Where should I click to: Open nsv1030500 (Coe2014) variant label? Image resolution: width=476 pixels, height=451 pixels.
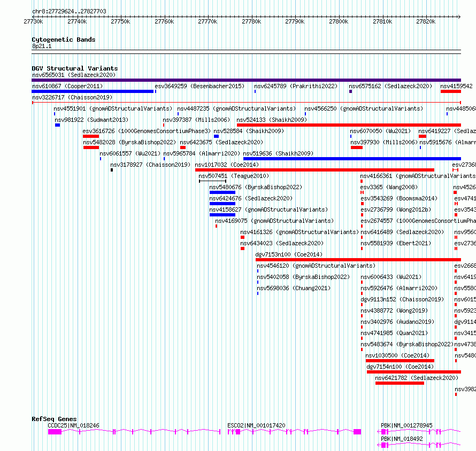point(398,355)
